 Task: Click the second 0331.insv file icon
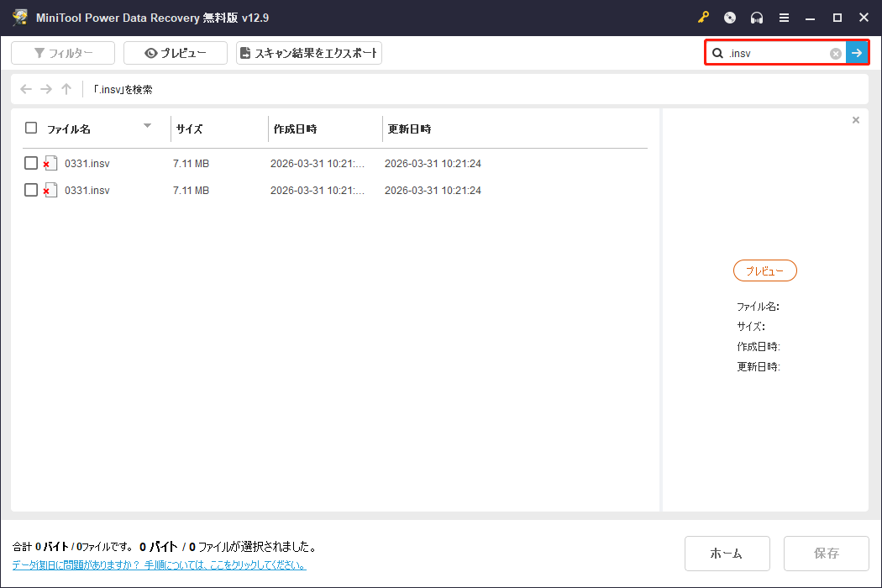pyautogui.click(x=50, y=190)
